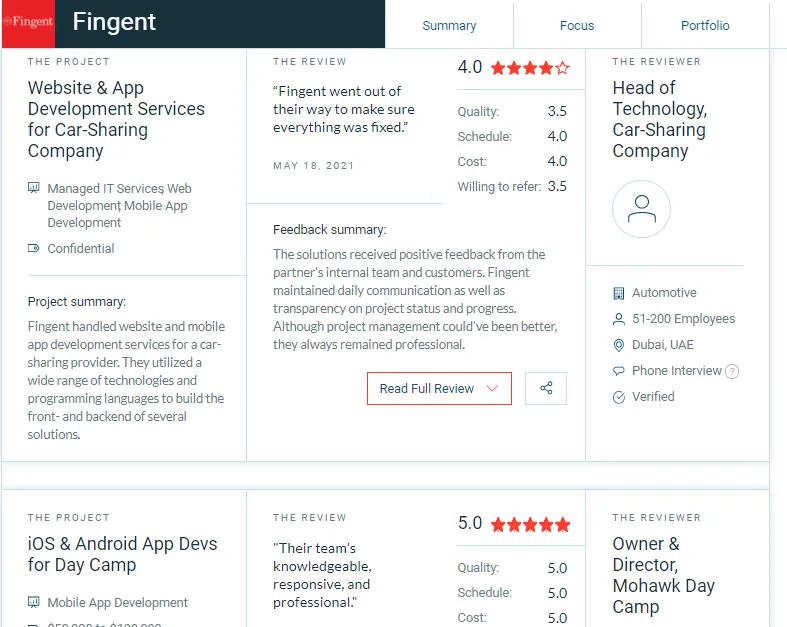This screenshot has height=627, width=787.
Task: Click the Phone Interview label
Action: [x=677, y=371]
